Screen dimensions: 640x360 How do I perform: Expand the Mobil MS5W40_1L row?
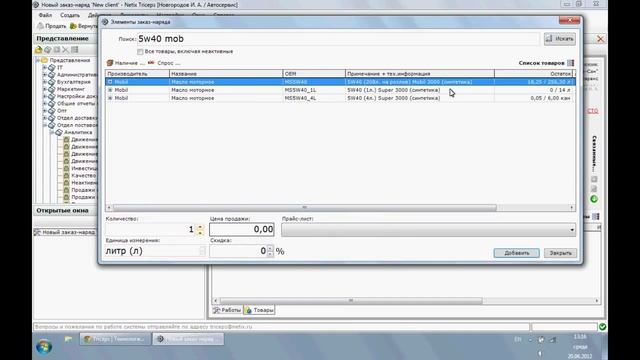coord(110,90)
